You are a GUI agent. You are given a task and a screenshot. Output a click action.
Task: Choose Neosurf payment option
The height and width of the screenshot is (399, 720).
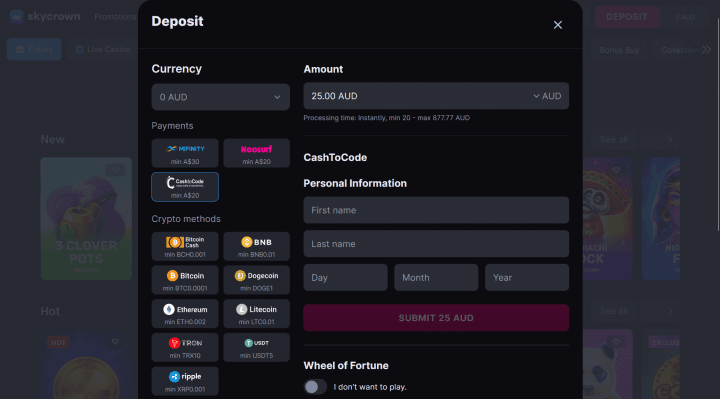pos(257,153)
